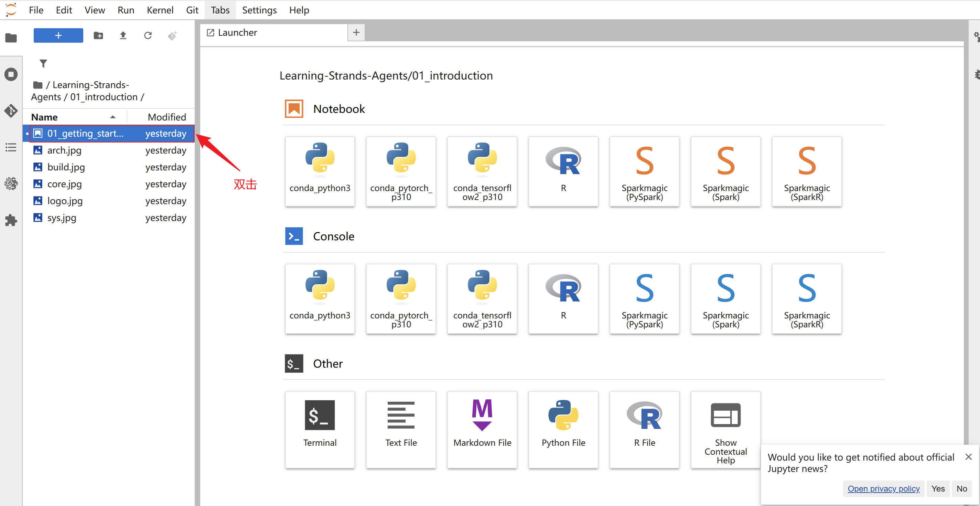
Task: Launch R notebook
Action: pyautogui.click(x=563, y=171)
